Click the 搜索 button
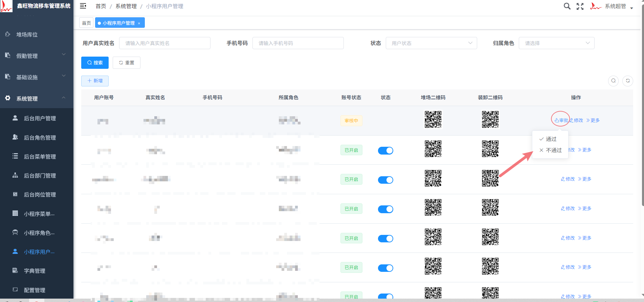The image size is (644, 302). 95,63
